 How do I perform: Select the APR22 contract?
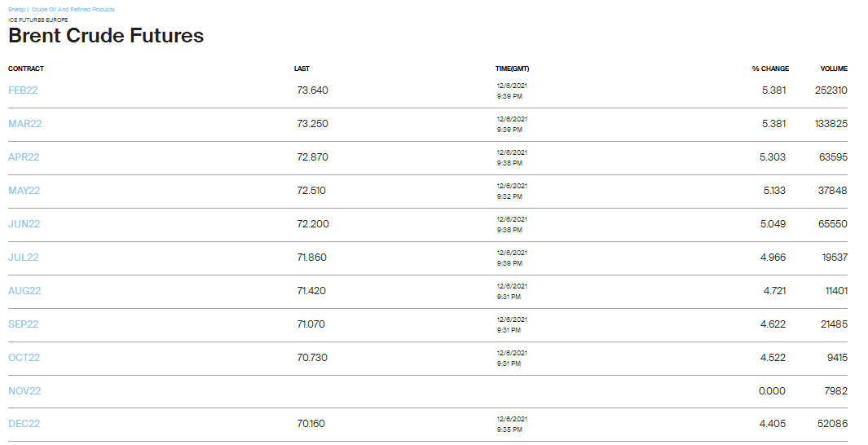click(24, 157)
